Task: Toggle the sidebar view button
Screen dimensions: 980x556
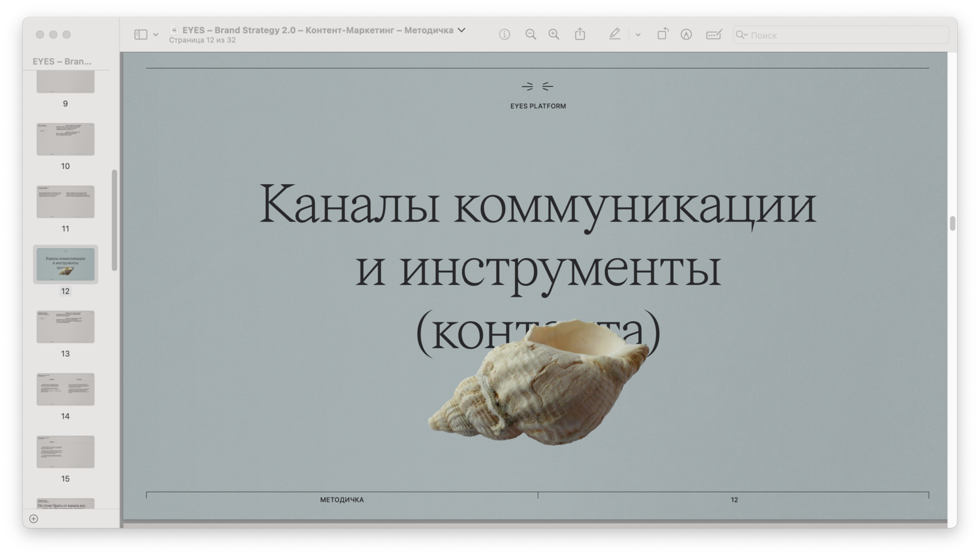Action: click(141, 34)
